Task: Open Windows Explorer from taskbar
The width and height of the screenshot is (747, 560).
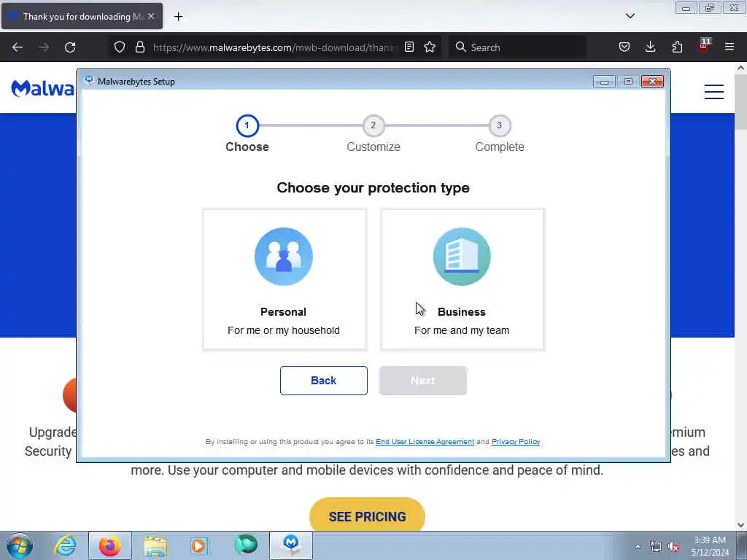Action: pos(155,545)
